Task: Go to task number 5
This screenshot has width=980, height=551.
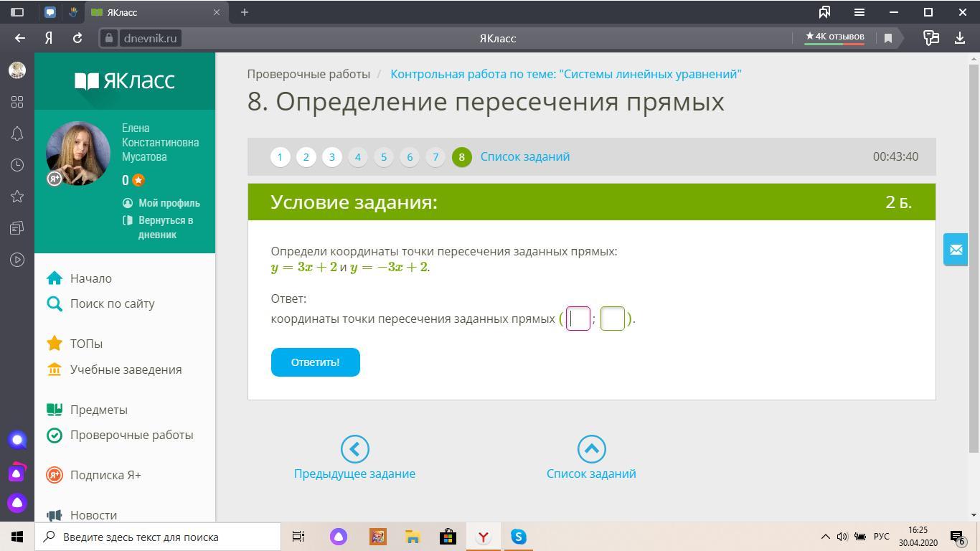Action: click(x=384, y=156)
